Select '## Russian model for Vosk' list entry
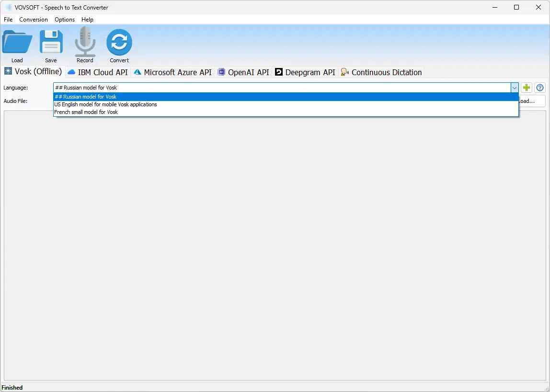The image size is (550, 392). coord(286,97)
